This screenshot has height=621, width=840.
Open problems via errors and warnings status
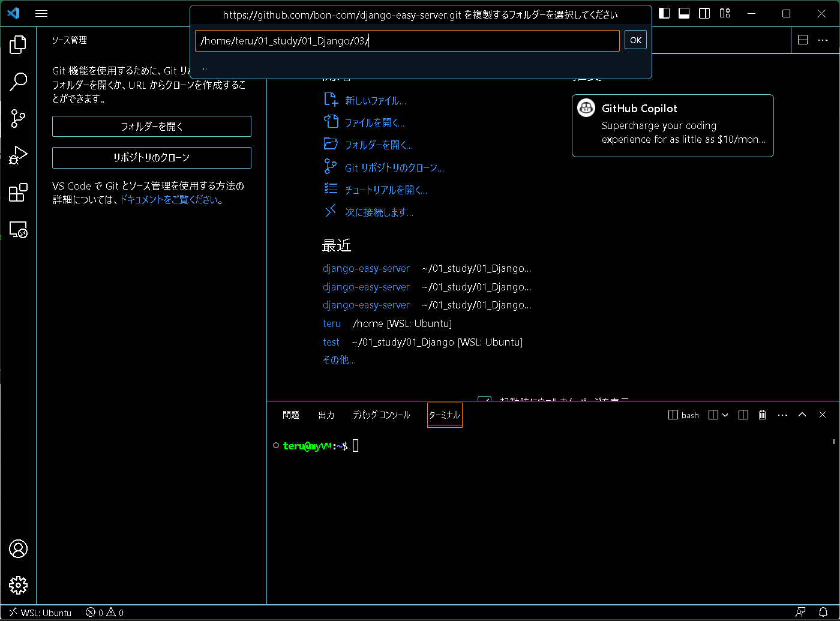tap(104, 613)
